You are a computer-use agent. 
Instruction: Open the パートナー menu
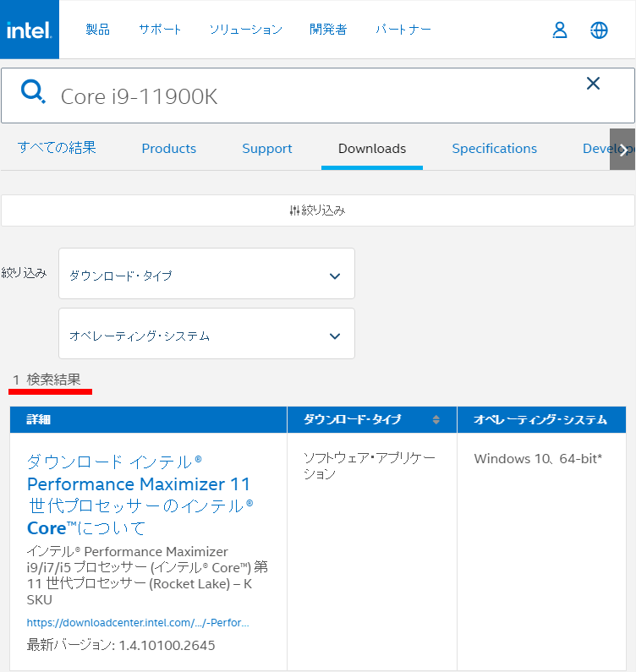pos(403,30)
